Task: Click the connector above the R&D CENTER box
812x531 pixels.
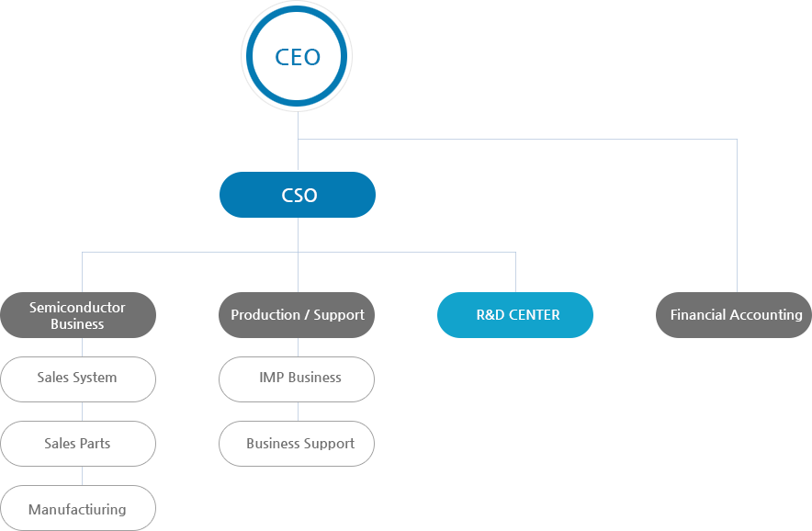Action: (515, 272)
